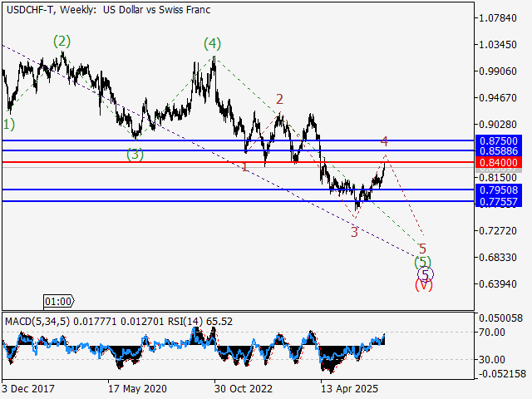Click the 30 Oct 2022 date label
Viewport: 532px width, 399px height.
(244, 389)
